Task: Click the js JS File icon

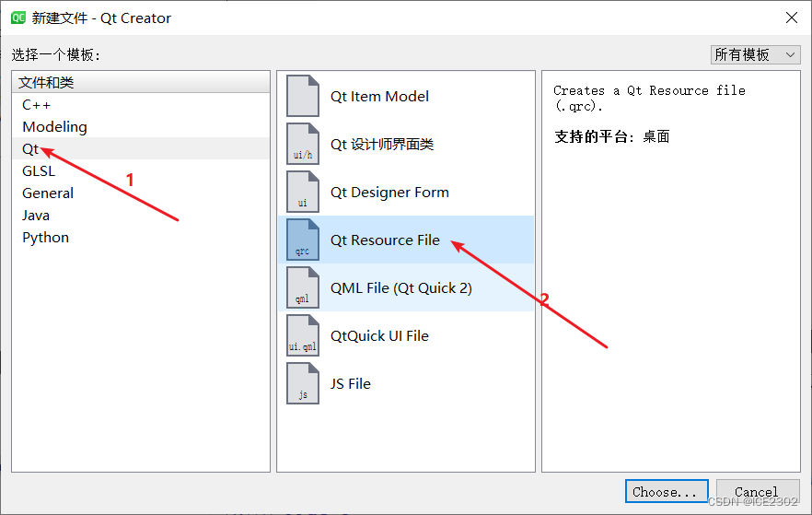Action: 303,383
